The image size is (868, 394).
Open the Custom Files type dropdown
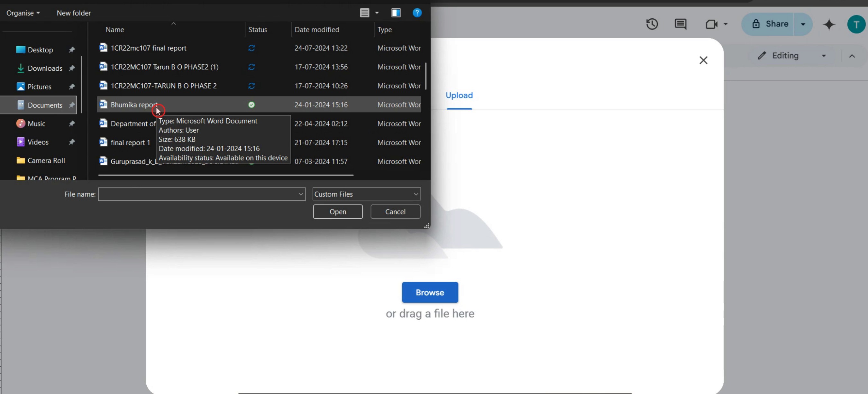click(366, 194)
